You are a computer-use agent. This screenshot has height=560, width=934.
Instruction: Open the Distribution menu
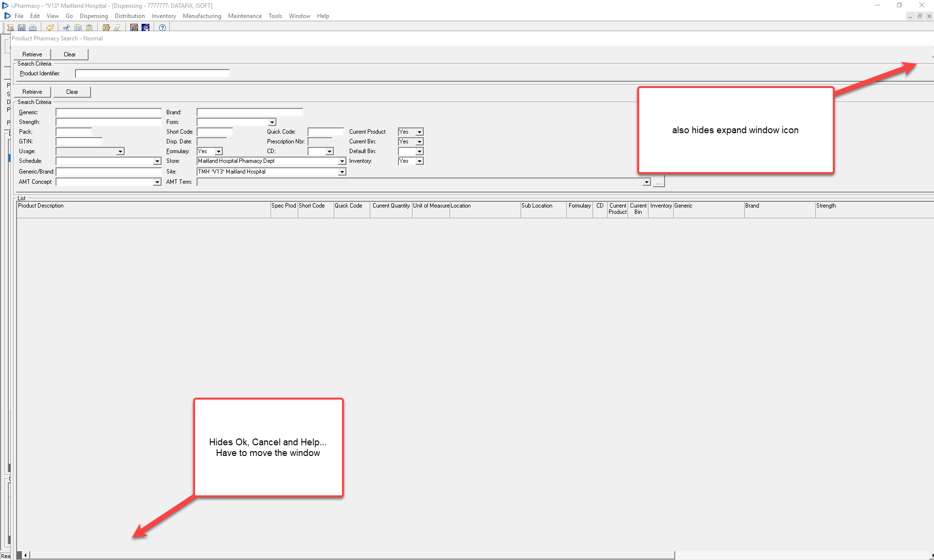[x=130, y=16]
